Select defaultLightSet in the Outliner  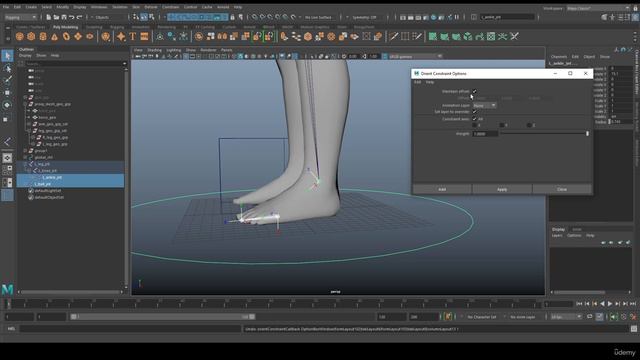pyautogui.click(x=49, y=191)
